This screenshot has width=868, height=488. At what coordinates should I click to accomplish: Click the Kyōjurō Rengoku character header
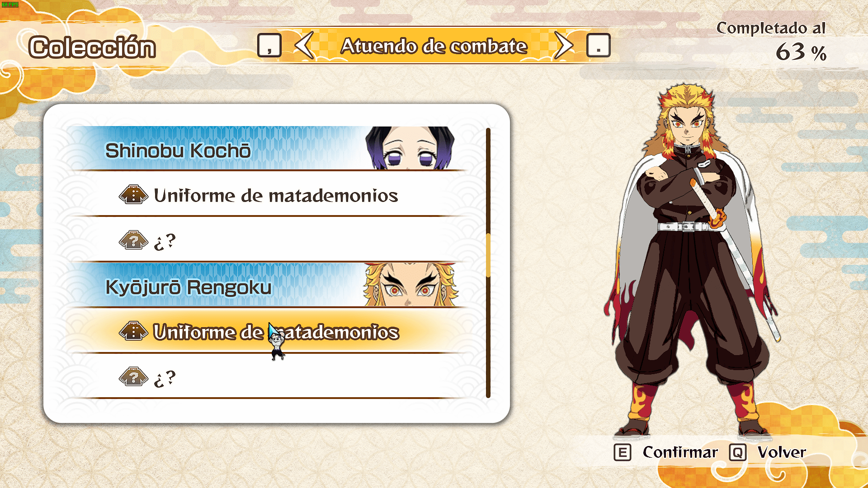click(269, 285)
